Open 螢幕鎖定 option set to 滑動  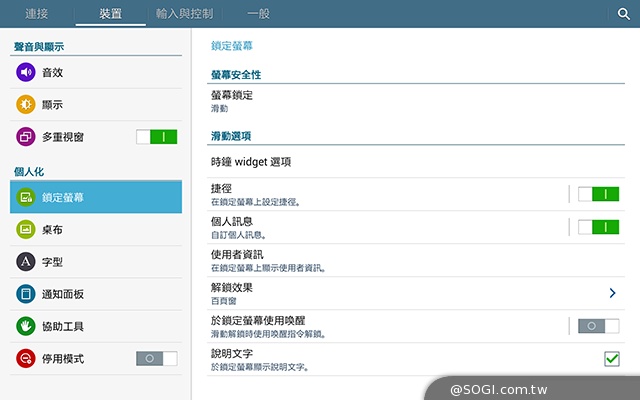click(416, 101)
